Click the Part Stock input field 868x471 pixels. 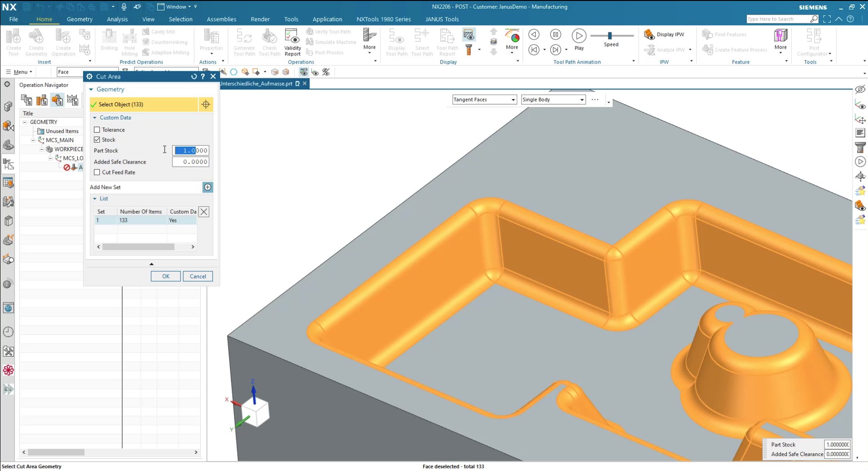point(191,150)
